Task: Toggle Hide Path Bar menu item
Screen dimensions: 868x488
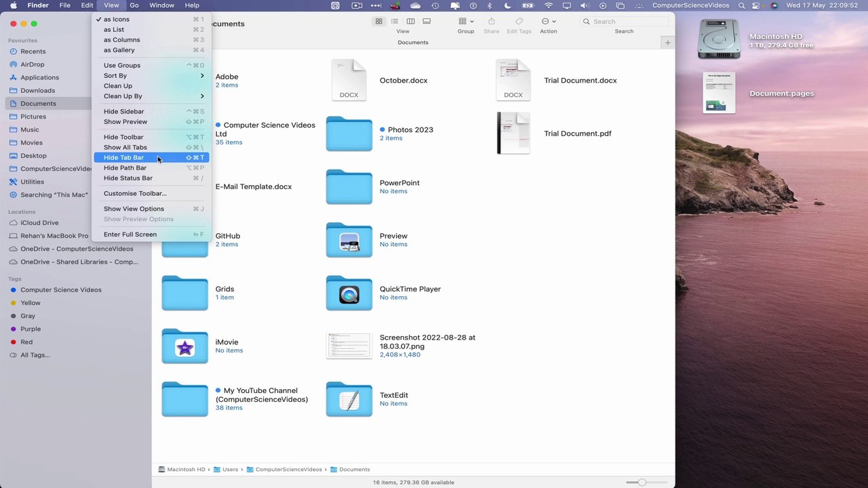Action: tap(151, 168)
